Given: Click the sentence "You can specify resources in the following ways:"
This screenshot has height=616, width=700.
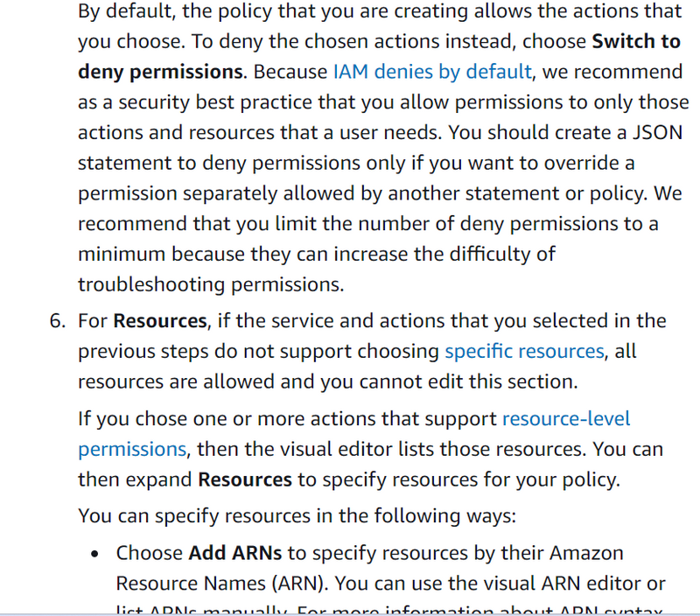Looking at the screenshot, I should pos(297,516).
